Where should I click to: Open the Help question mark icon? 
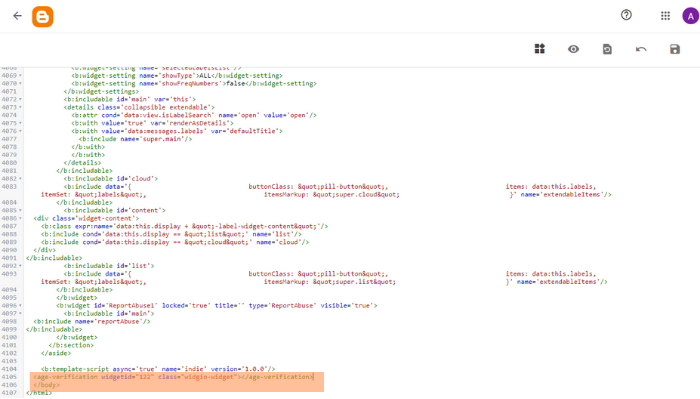(x=626, y=15)
